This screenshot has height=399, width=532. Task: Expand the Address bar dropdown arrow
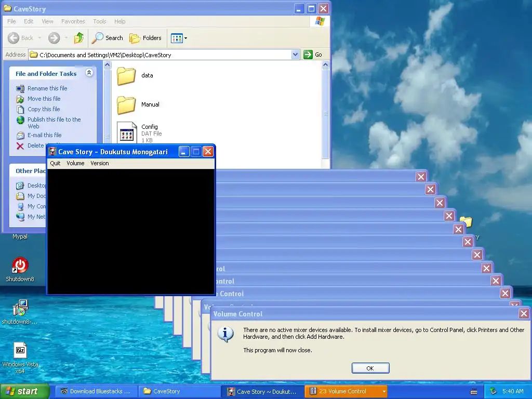295,54
